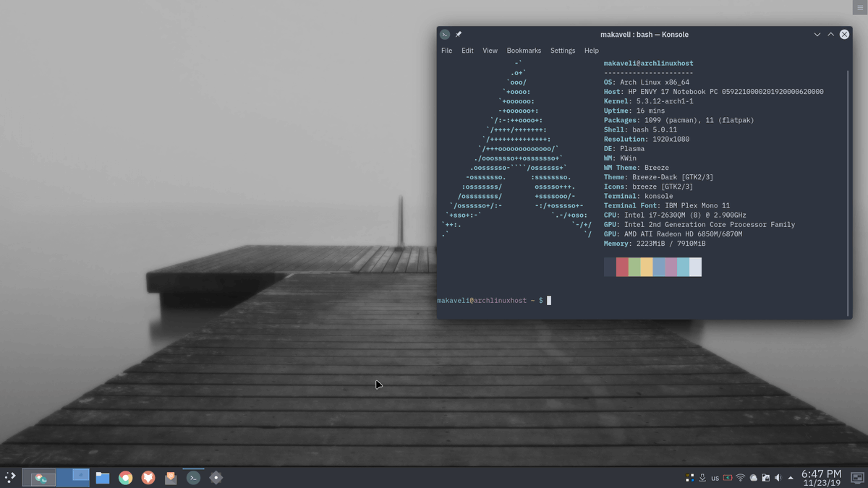This screenshot has width=868, height=488.
Task: Launch the fox-icon browser from taskbar
Action: click(x=148, y=478)
